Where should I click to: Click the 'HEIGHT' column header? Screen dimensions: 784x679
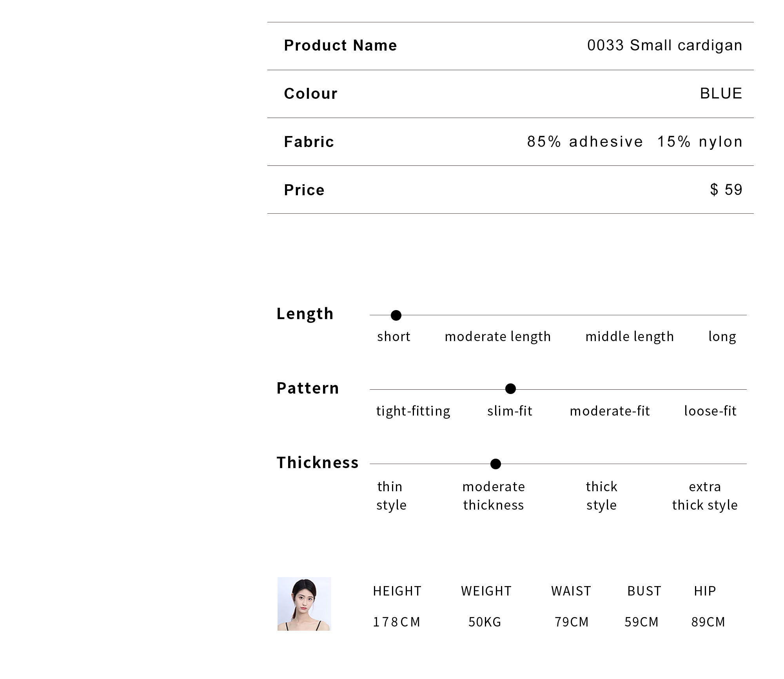pyautogui.click(x=397, y=591)
